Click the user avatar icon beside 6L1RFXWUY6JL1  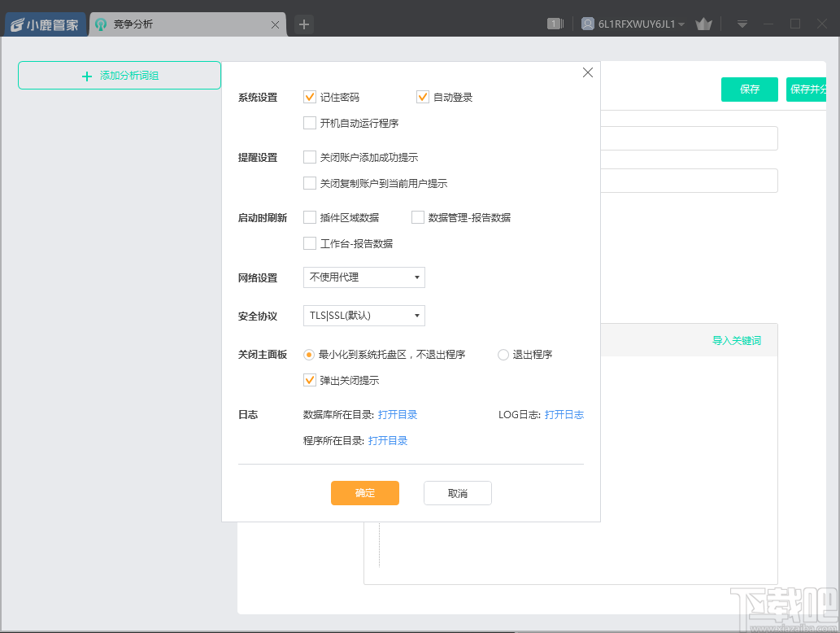[588, 24]
